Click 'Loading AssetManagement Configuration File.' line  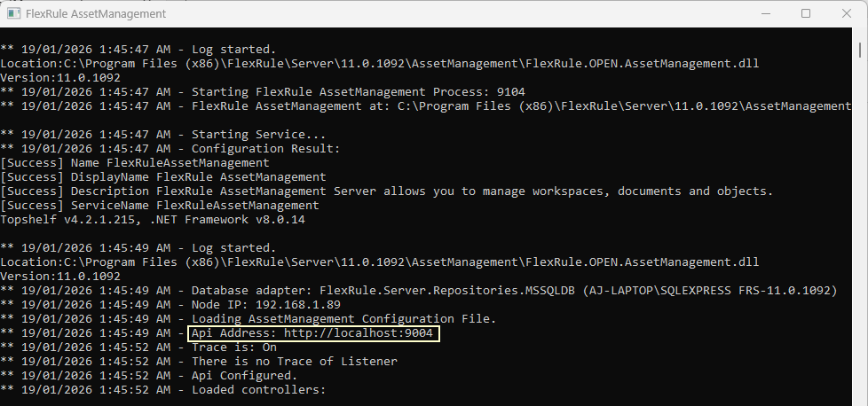coord(249,319)
